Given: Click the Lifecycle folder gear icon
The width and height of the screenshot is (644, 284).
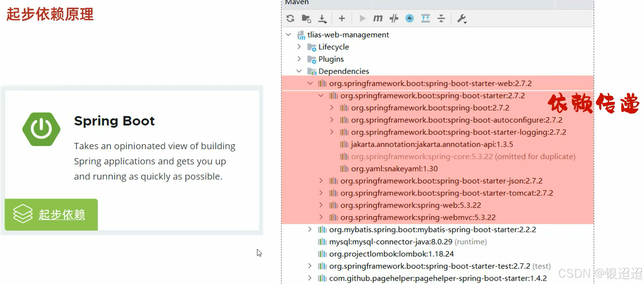Looking at the screenshot, I should [x=312, y=47].
